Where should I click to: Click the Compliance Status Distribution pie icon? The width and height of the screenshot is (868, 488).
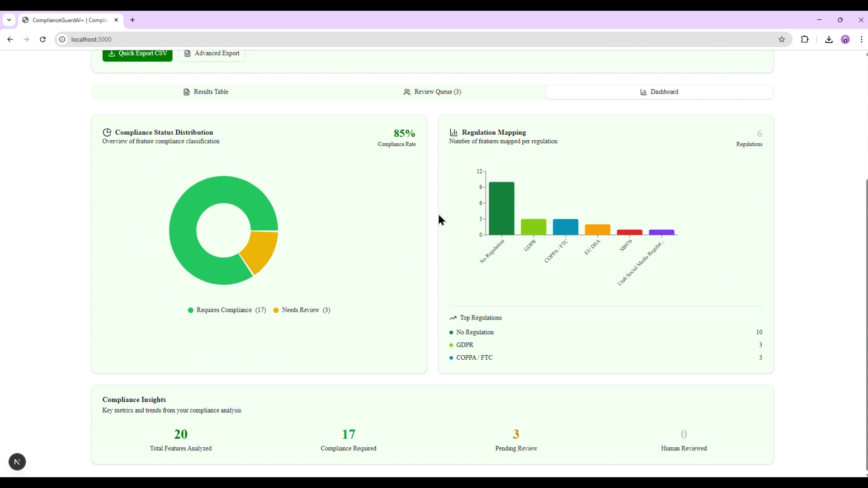[x=107, y=132]
